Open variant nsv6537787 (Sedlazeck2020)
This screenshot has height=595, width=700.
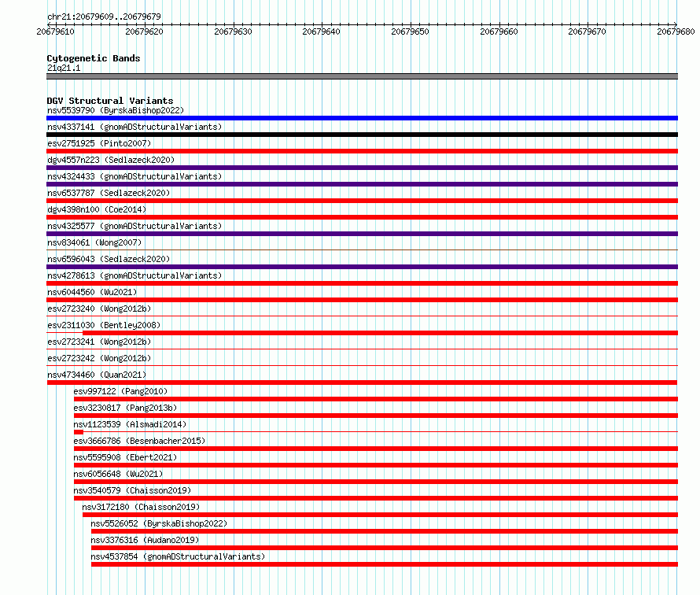coord(109,193)
